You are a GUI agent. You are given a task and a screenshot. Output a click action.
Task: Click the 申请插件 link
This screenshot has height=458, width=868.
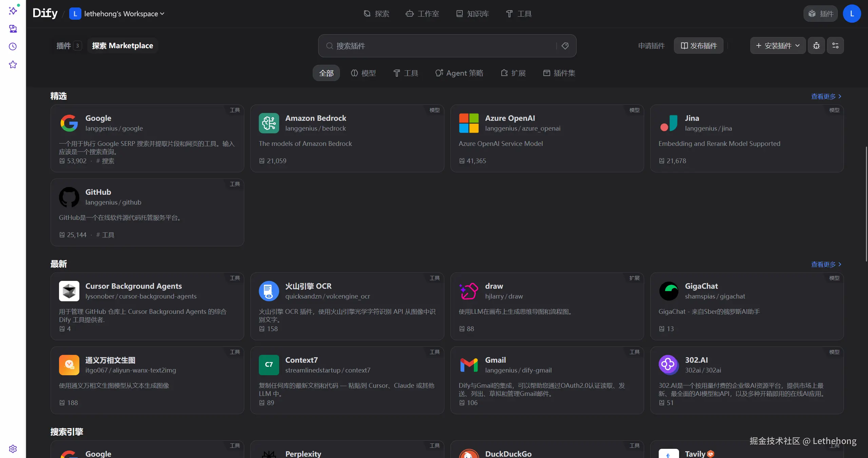point(651,45)
